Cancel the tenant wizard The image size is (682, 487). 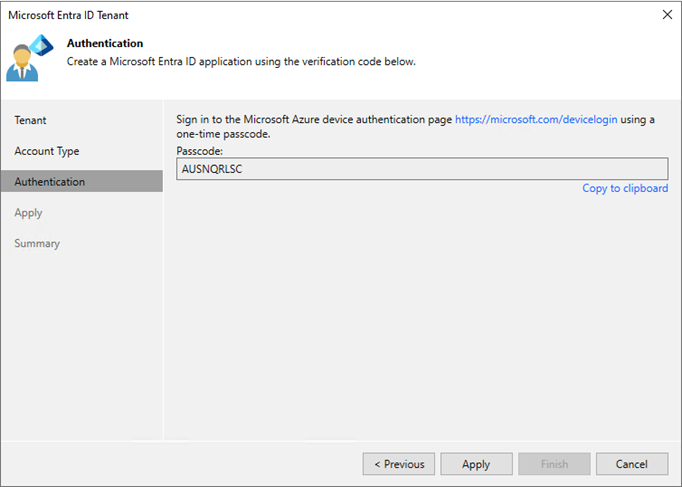tap(632, 464)
